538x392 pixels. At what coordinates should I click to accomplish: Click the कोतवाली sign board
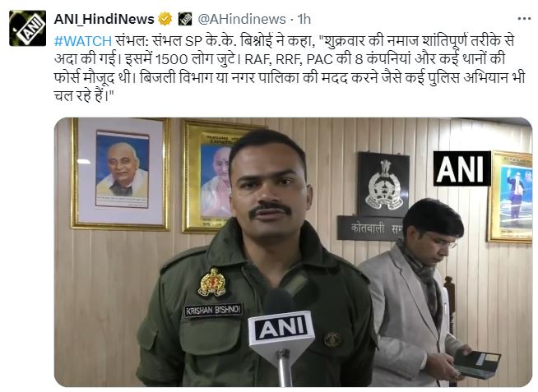pos(370,228)
